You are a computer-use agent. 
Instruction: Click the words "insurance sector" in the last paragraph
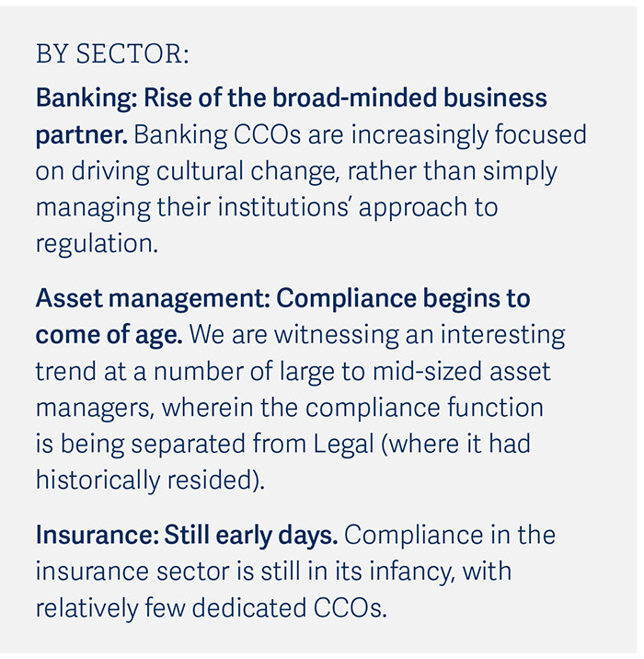click(x=134, y=572)
